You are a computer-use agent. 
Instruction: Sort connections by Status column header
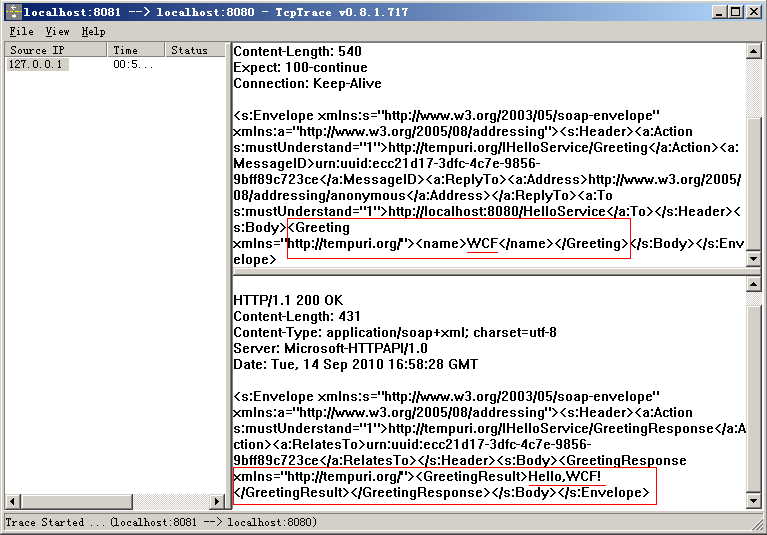coord(195,50)
